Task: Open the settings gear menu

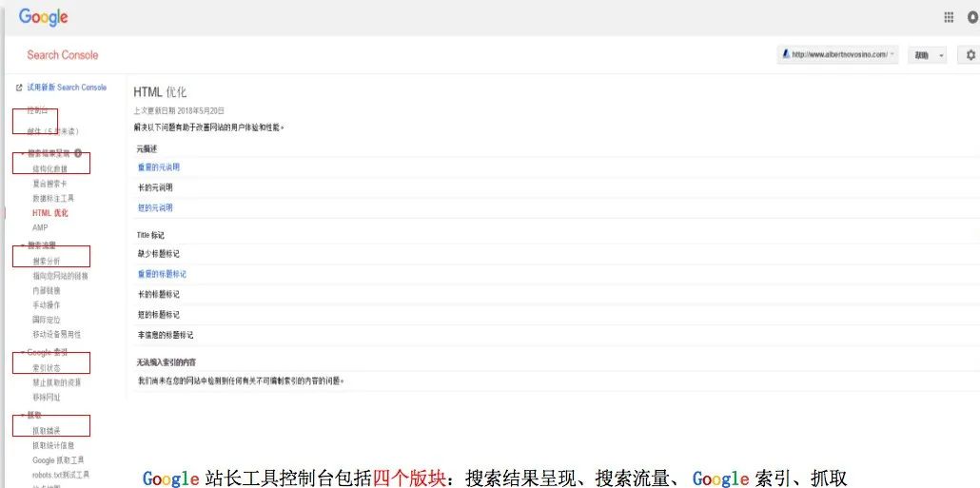Action: [x=970, y=55]
